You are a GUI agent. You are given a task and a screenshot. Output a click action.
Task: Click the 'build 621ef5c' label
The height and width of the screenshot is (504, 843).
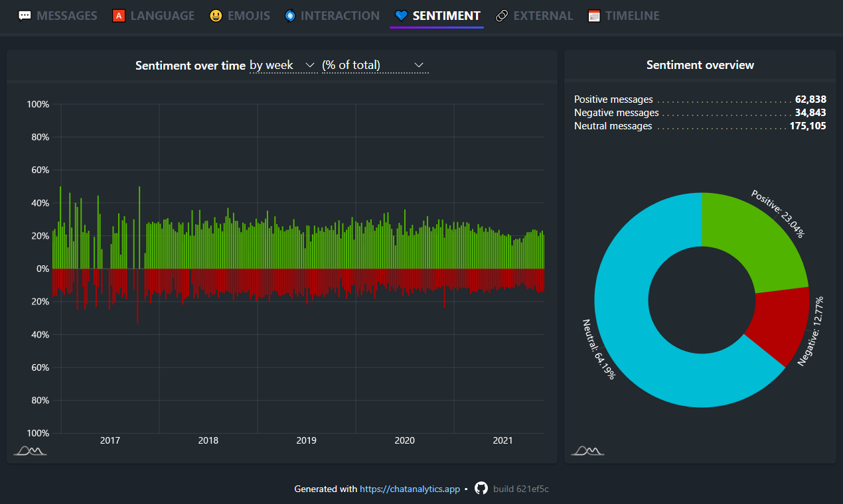tap(522, 489)
